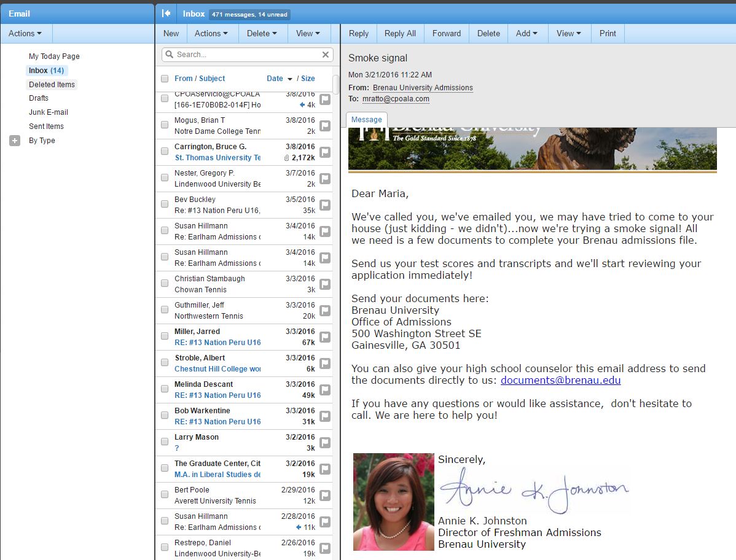Open the Sent Items folder
The height and width of the screenshot is (560, 736).
click(46, 126)
